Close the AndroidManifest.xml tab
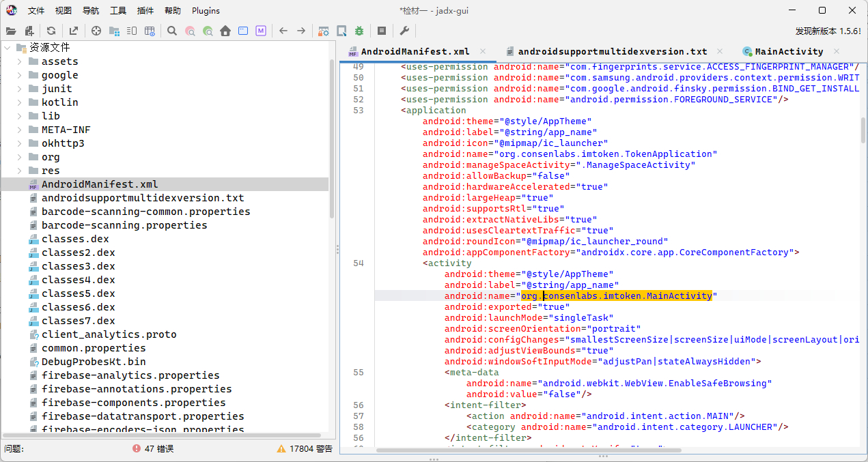Screen dimensions: 868x462 tap(483, 51)
